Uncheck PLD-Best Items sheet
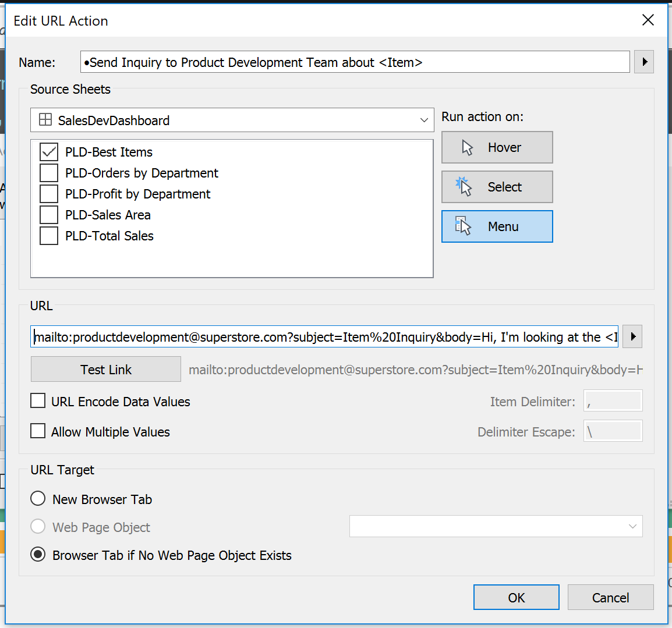 49,152
